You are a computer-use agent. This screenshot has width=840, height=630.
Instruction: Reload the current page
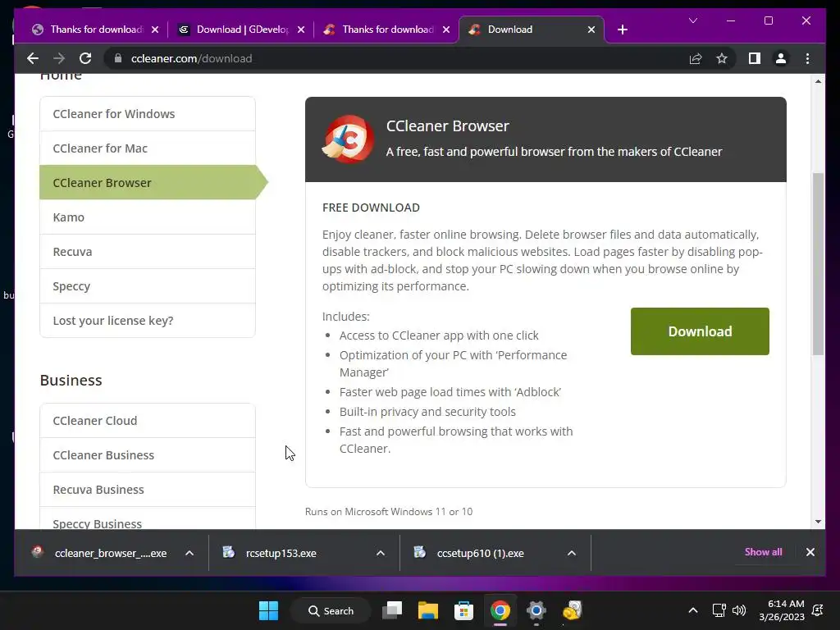pos(85,58)
